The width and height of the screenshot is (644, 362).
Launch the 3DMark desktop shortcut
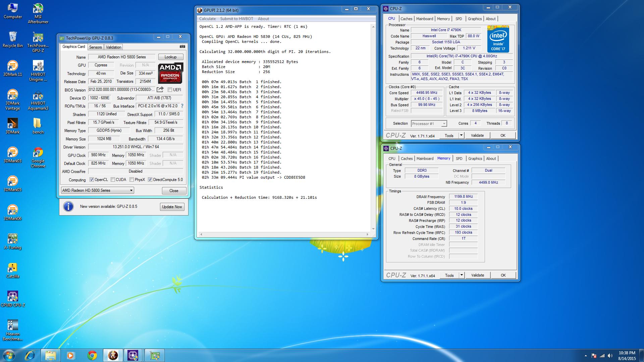point(13,126)
